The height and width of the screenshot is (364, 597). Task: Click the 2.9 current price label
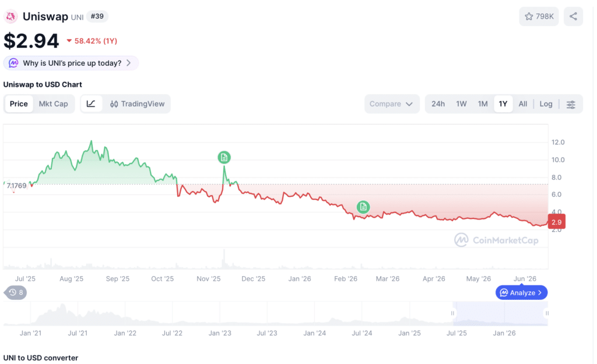point(556,222)
